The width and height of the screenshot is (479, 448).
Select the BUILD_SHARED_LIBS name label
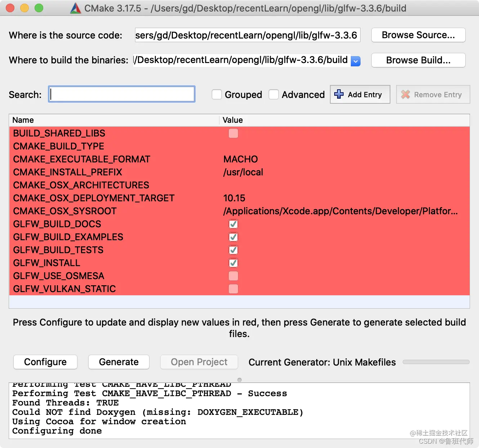click(x=59, y=133)
